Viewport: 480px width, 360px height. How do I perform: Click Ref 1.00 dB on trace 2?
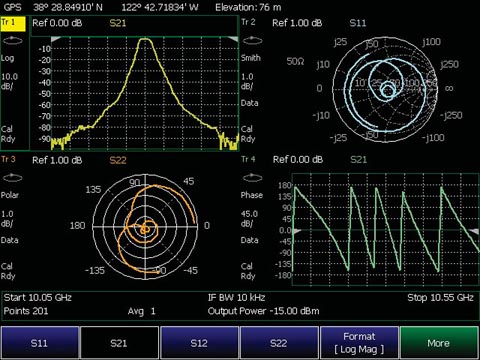(297, 23)
